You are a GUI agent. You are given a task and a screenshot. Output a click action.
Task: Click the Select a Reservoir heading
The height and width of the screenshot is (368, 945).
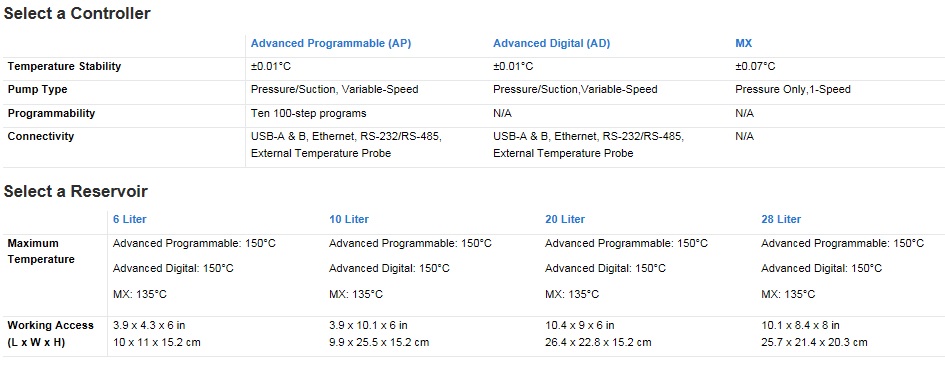pyautogui.click(x=75, y=192)
